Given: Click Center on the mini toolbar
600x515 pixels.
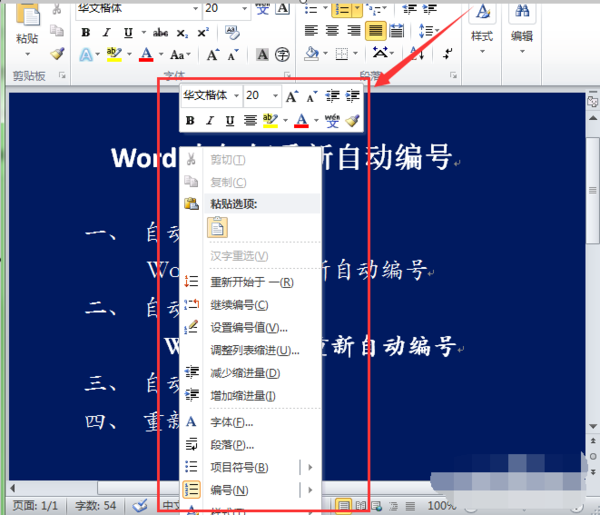Looking at the screenshot, I should 250,121.
